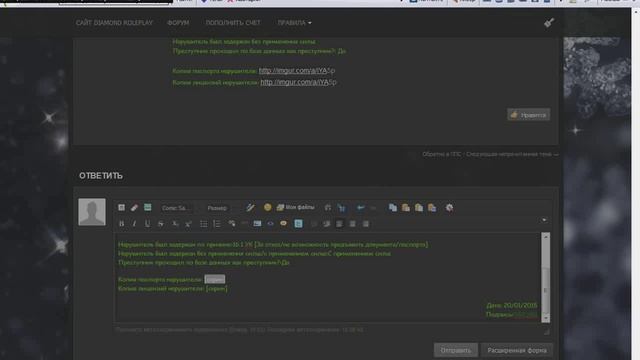Click the Paste as plain text icon
This screenshot has width=640, height=360.
click(419, 208)
